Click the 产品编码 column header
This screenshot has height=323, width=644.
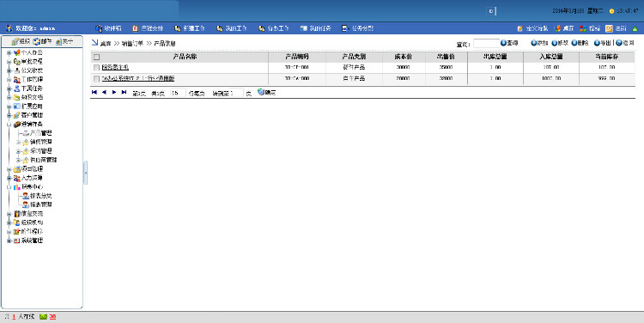point(297,57)
